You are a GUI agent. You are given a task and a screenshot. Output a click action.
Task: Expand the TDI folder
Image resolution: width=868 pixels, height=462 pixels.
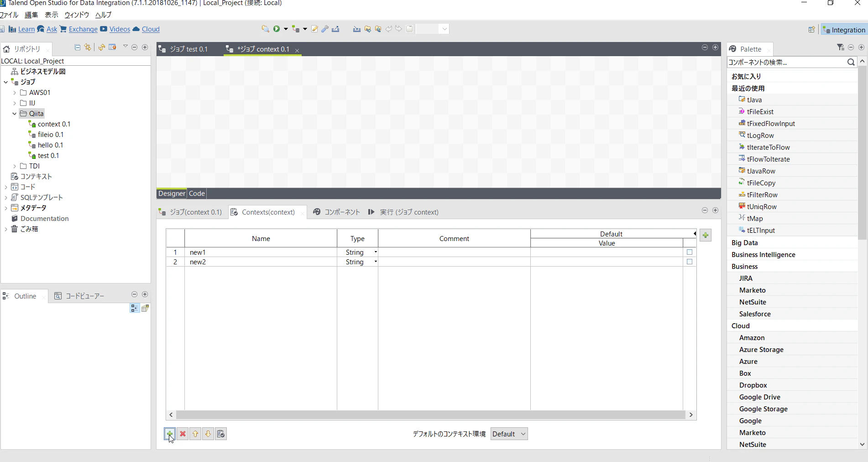click(14, 166)
